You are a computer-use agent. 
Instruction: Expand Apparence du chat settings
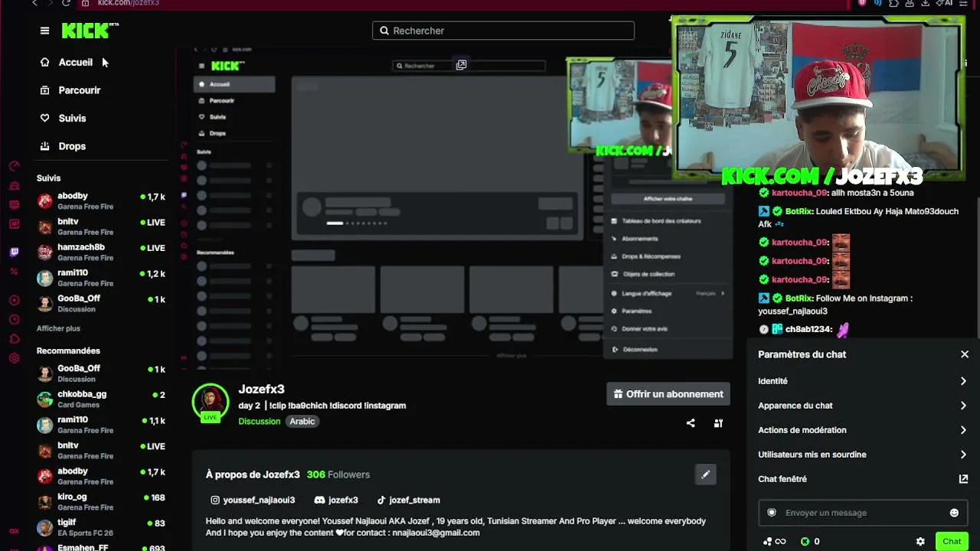[x=863, y=406]
